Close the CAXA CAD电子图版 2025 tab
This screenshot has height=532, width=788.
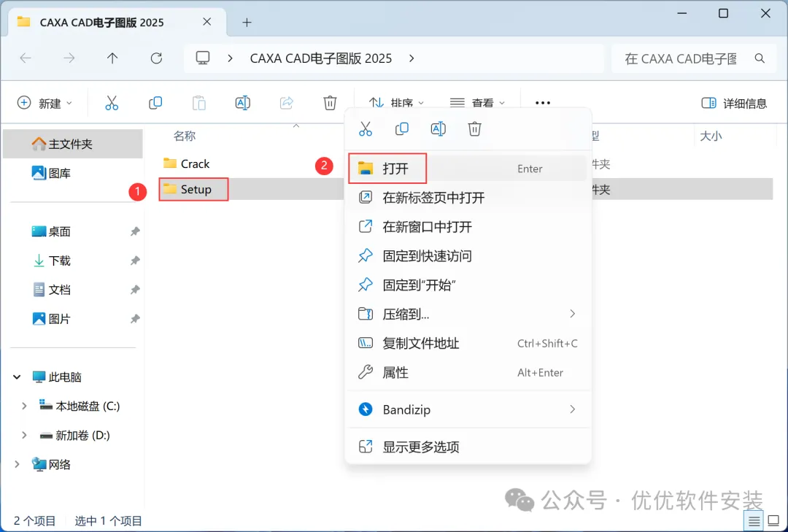[206, 22]
